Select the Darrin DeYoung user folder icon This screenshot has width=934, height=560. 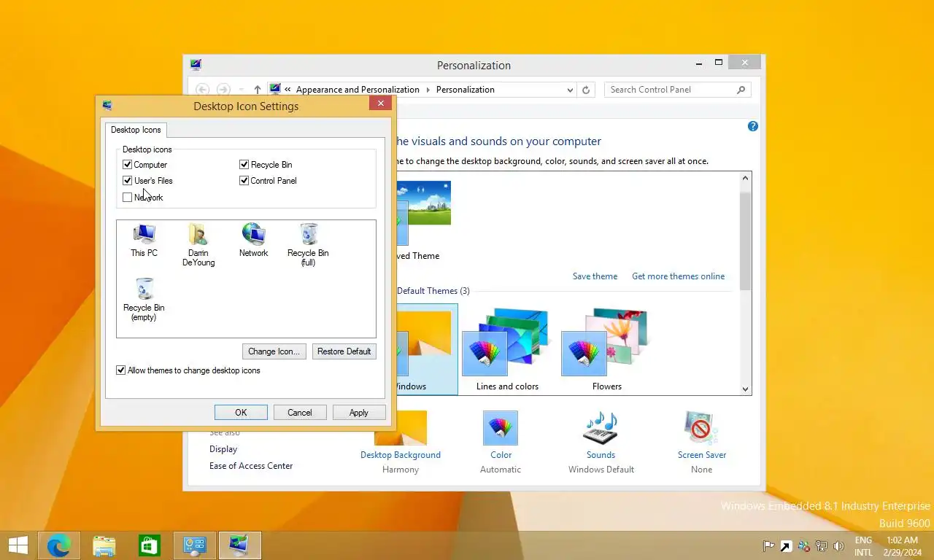tap(198, 245)
